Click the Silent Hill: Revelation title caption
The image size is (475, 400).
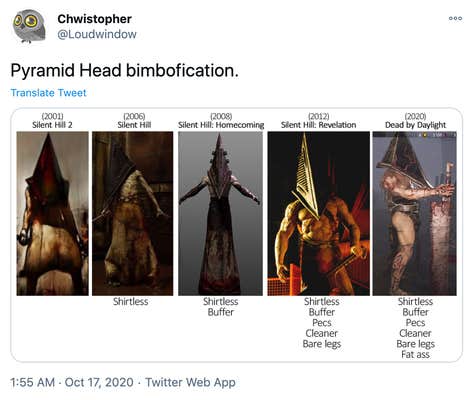click(x=319, y=125)
